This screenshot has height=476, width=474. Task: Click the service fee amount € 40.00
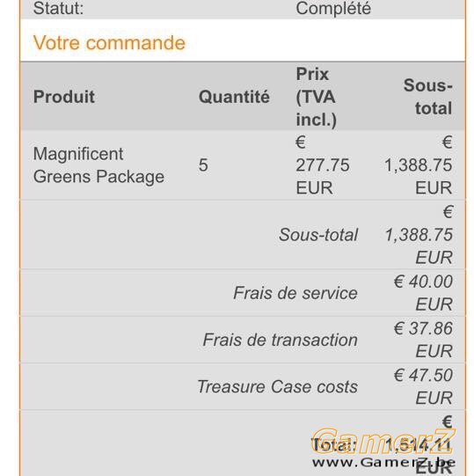423,293
